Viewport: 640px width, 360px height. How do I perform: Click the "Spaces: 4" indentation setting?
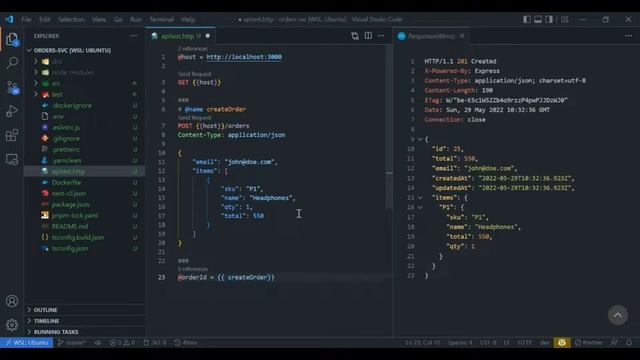coord(460,342)
